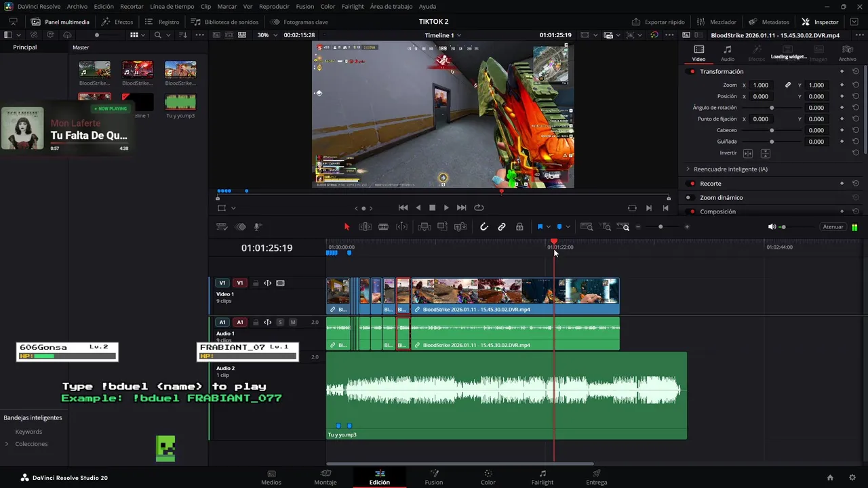Toggle the Transformación enable dot
The width and height of the screenshot is (868, 488).
pyautogui.click(x=692, y=72)
